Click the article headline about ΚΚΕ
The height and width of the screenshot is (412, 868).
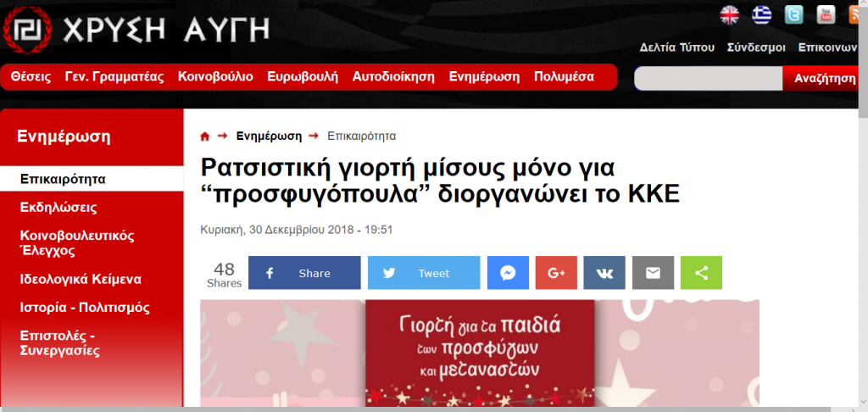click(440, 181)
